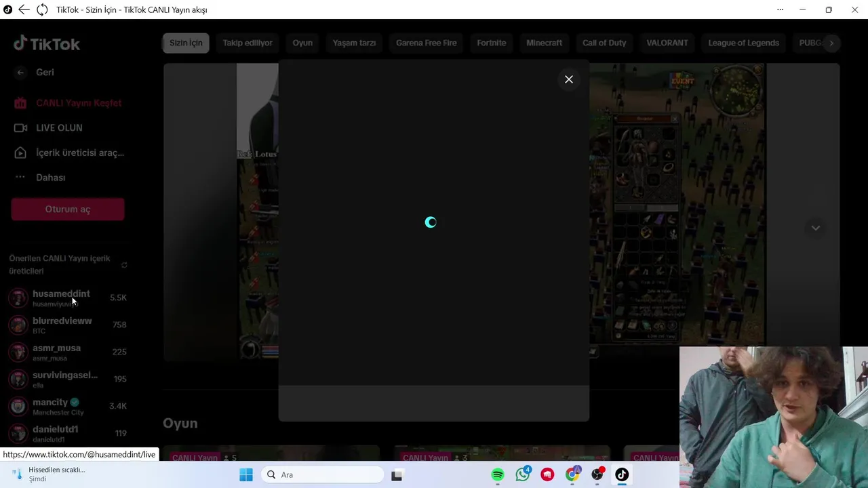Select the Oyun category tab
The width and height of the screenshot is (868, 488).
pos(302,43)
